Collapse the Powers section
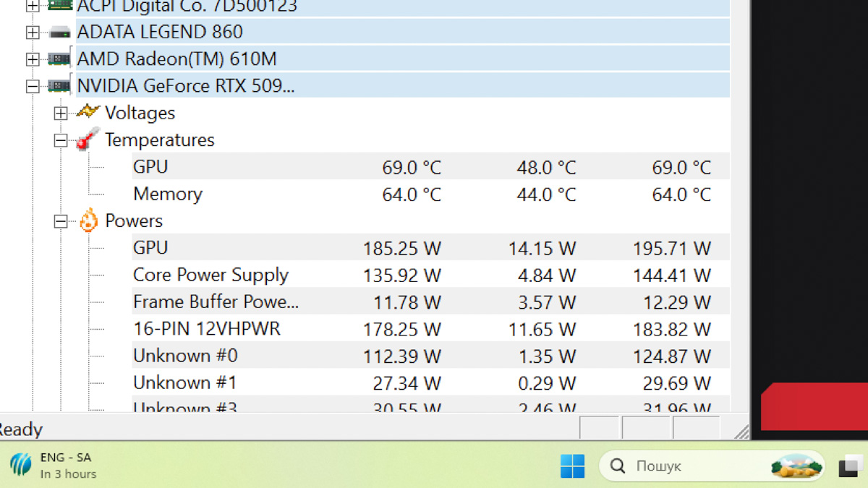The width and height of the screenshot is (868, 488). pos(61,221)
